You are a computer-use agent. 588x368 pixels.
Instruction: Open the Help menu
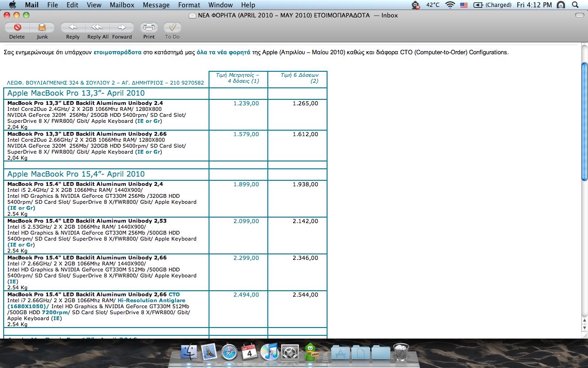[x=248, y=5]
